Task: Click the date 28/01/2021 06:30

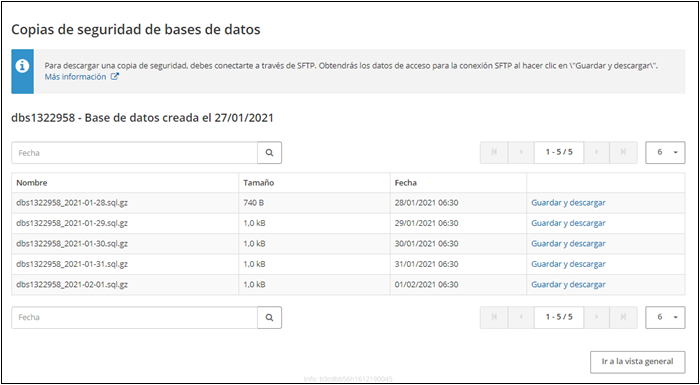Action: 426,203
